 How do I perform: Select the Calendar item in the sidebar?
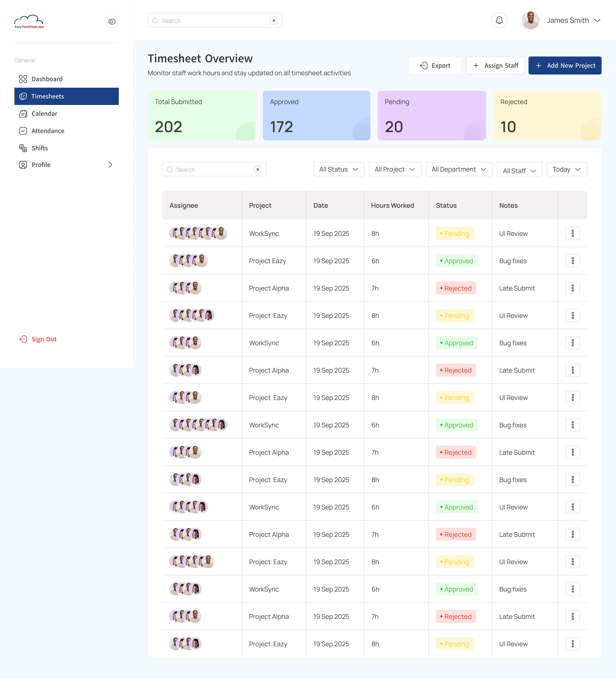[x=44, y=113]
